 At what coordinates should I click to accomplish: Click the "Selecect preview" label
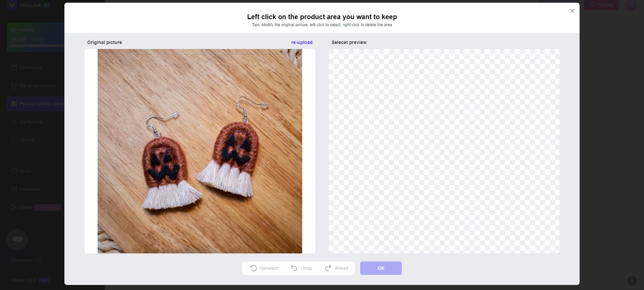[x=349, y=42]
